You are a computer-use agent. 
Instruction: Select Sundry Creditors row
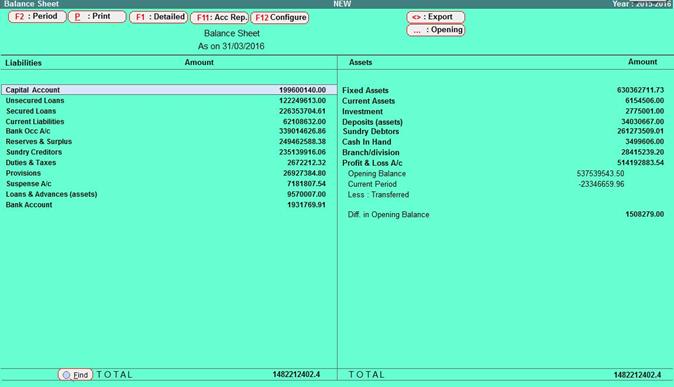169,152
